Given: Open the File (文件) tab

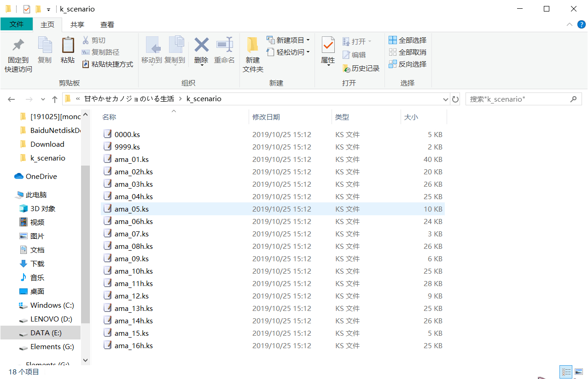Looking at the screenshot, I should point(17,24).
